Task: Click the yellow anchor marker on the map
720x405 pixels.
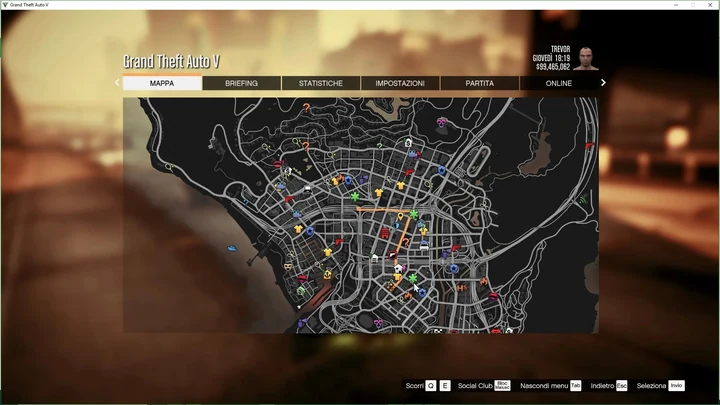Action: pyautogui.click(x=327, y=275)
